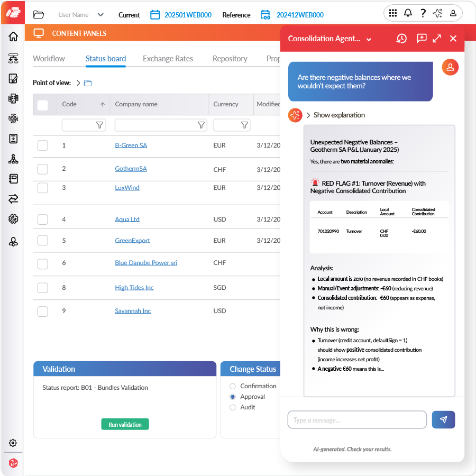Open settings gear in sidebar
This screenshot has height=476, width=476.
13,443
